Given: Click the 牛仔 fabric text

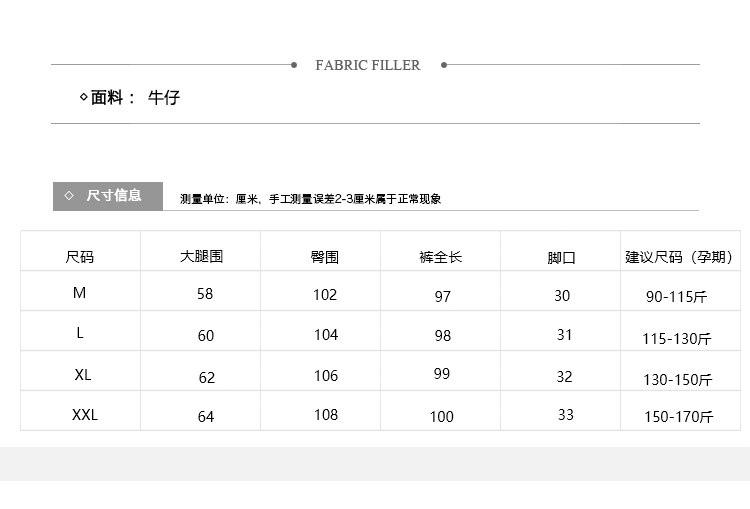Looking at the screenshot, I should (x=164, y=98).
